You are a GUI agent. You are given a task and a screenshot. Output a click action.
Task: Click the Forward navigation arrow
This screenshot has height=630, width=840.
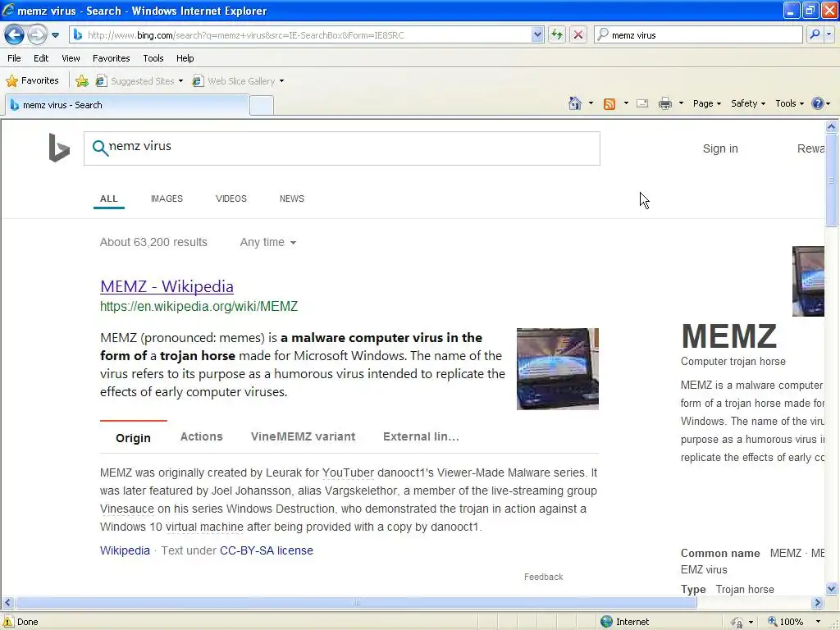click(x=37, y=34)
